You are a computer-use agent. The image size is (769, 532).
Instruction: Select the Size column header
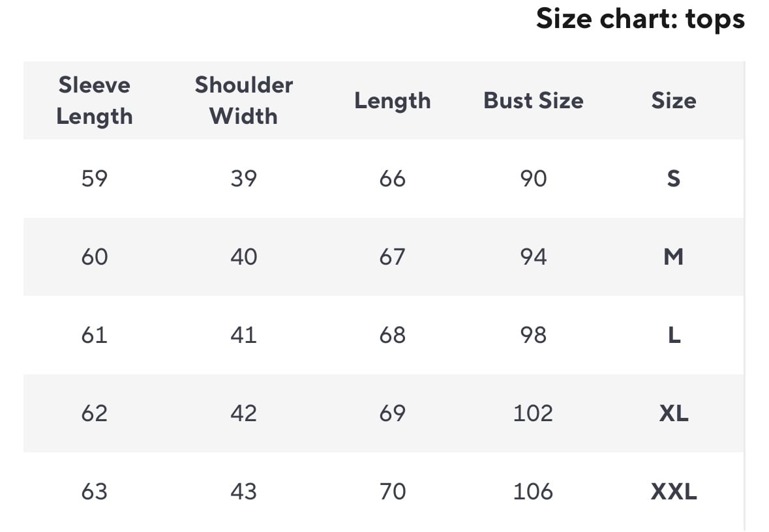click(673, 100)
